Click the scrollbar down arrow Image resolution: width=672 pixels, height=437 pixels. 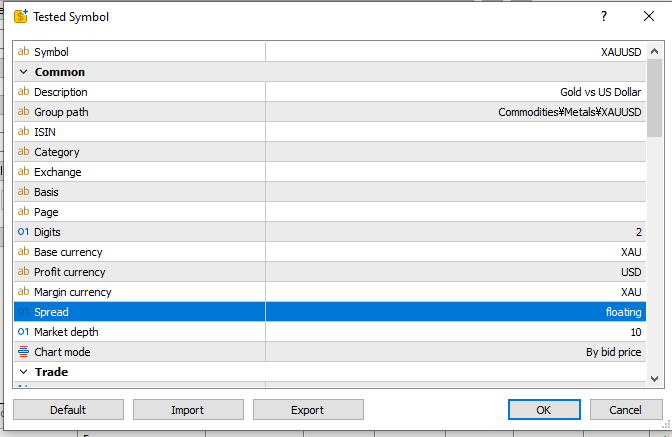click(654, 379)
